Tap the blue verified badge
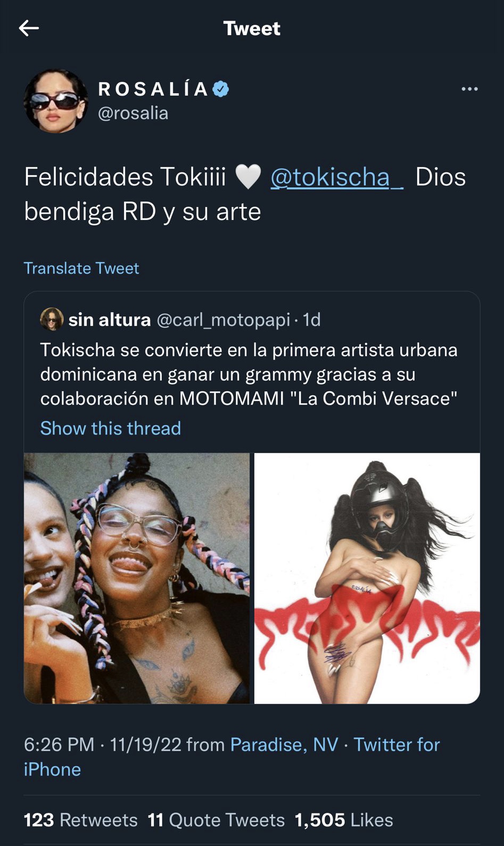Image resolution: width=504 pixels, height=846 pixels. tap(221, 89)
